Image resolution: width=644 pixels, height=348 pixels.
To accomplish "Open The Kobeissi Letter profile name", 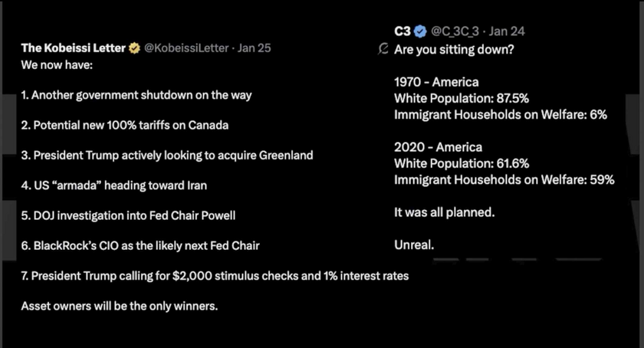I will pyautogui.click(x=73, y=48).
